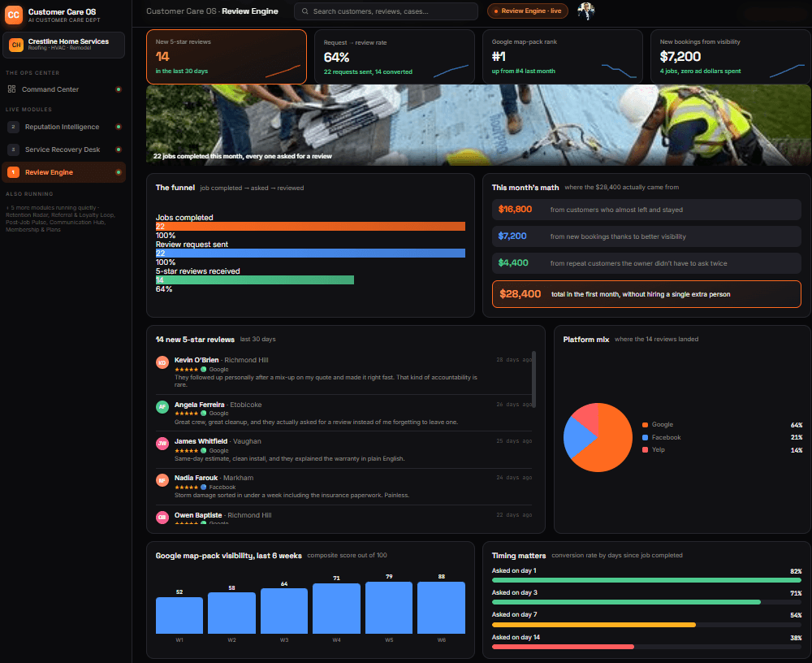Viewport: 812px width, 663px height.
Task: Open the Request review rate card
Action: point(395,57)
